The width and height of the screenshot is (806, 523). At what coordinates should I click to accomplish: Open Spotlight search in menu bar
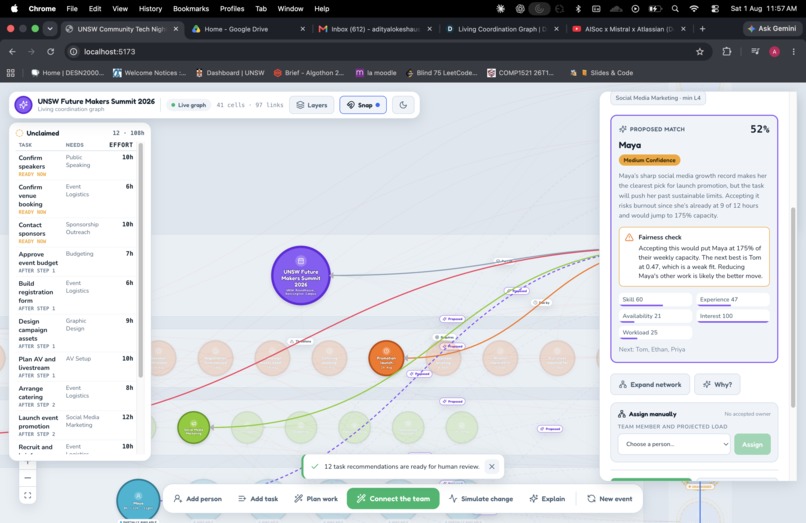click(675, 8)
